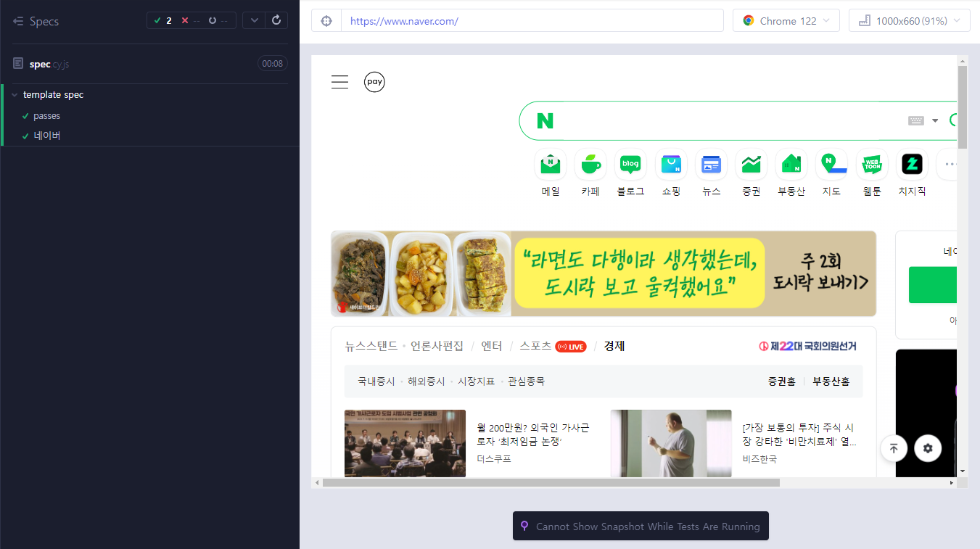The height and width of the screenshot is (549, 980).
Task: Click the left arrow of horizontal scrollbar
Action: coord(316,482)
